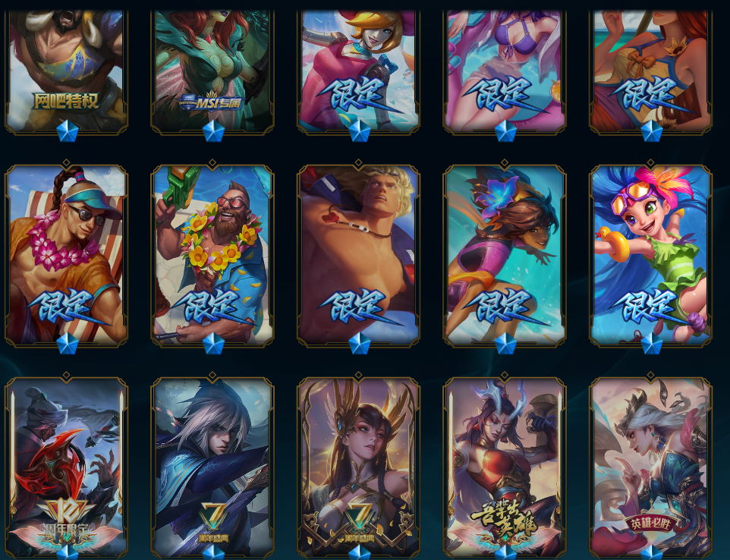Click the blue gem under the 网吧特权 skin card
Image resolution: width=730 pixels, height=560 pixels.
coord(67,131)
